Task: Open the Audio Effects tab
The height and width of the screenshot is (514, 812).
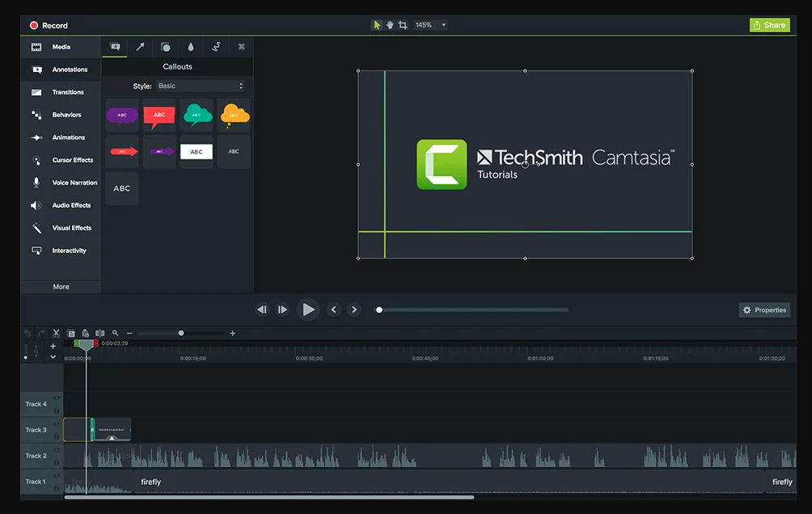Action: tap(61, 205)
